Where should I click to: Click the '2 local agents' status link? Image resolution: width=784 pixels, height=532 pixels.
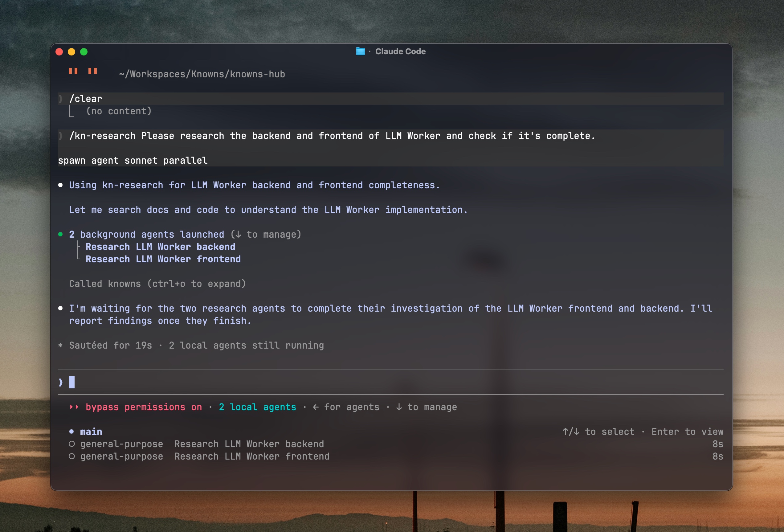point(257,407)
